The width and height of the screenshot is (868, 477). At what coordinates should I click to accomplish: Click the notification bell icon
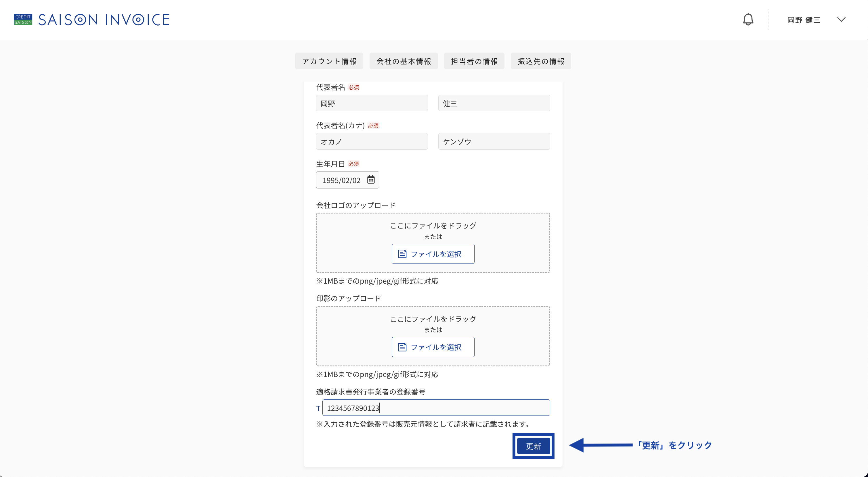click(x=748, y=20)
